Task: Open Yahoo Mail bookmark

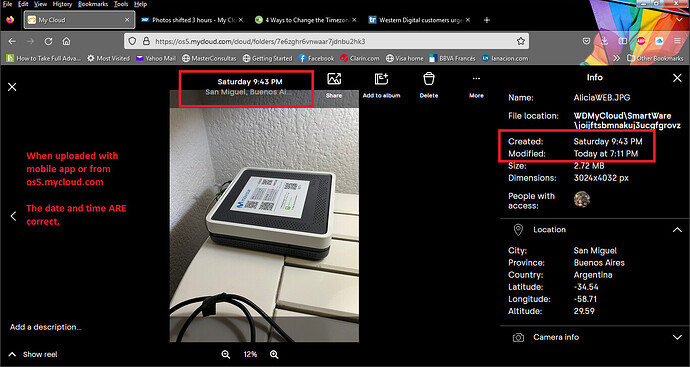Action: point(156,58)
